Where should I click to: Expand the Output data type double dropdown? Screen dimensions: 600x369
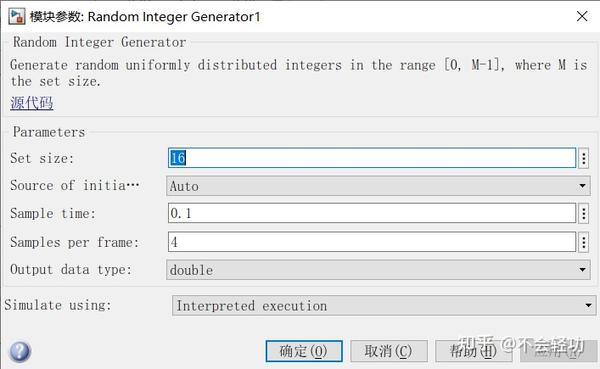pyautogui.click(x=378, y=269)
